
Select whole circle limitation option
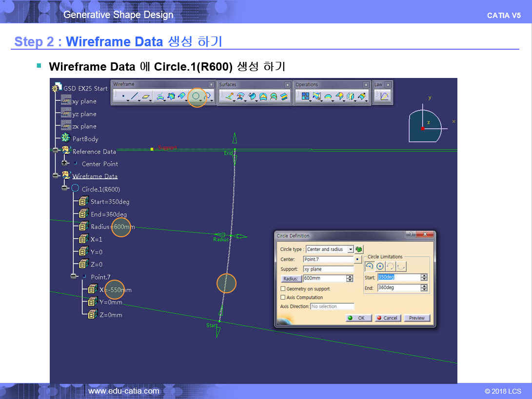point(380,266)
